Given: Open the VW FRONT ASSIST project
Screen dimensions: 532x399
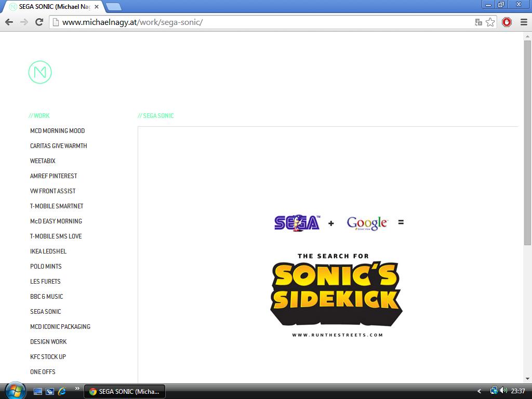Looking at the screenshot, I should coord(52,191).
